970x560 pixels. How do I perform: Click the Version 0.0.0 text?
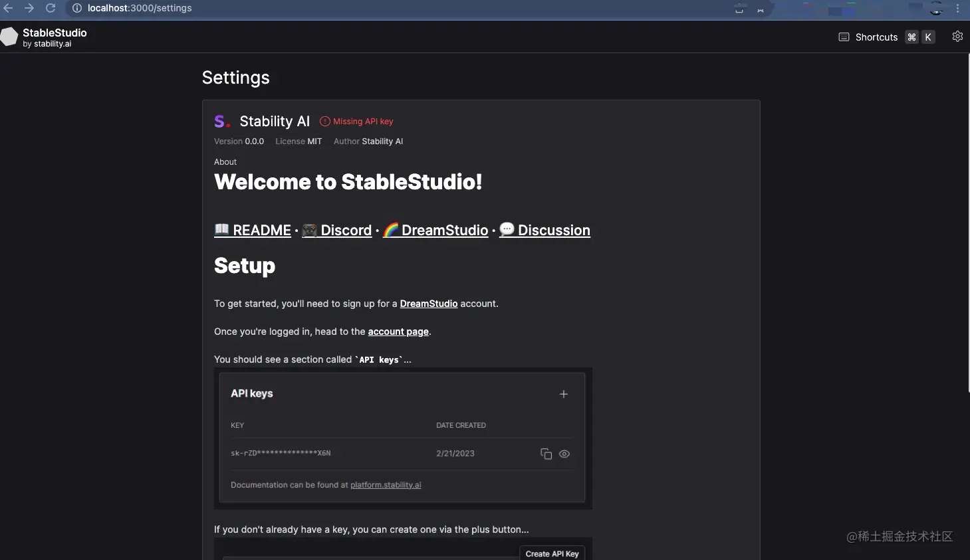point(239,141)
